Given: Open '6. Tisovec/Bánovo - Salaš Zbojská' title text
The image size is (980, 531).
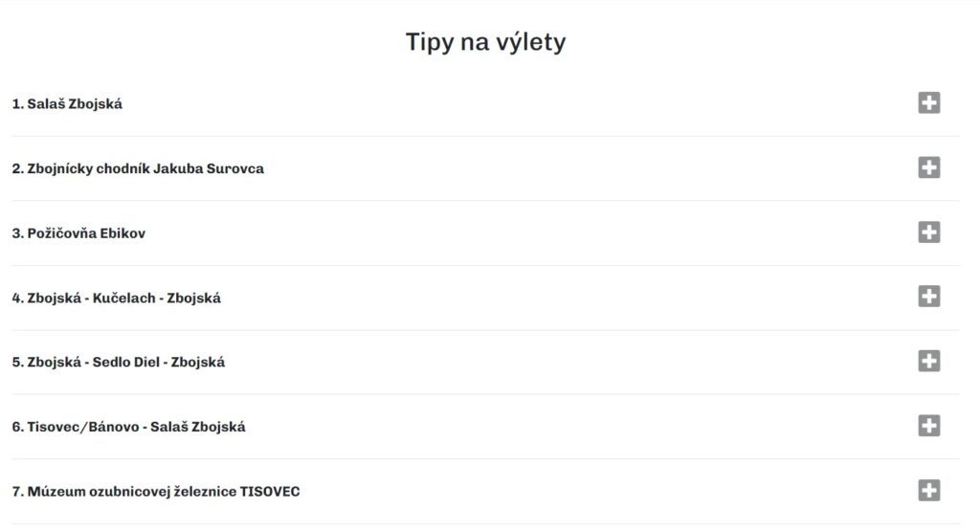Looking at the screenshot, I should click(x=128, y=427).
